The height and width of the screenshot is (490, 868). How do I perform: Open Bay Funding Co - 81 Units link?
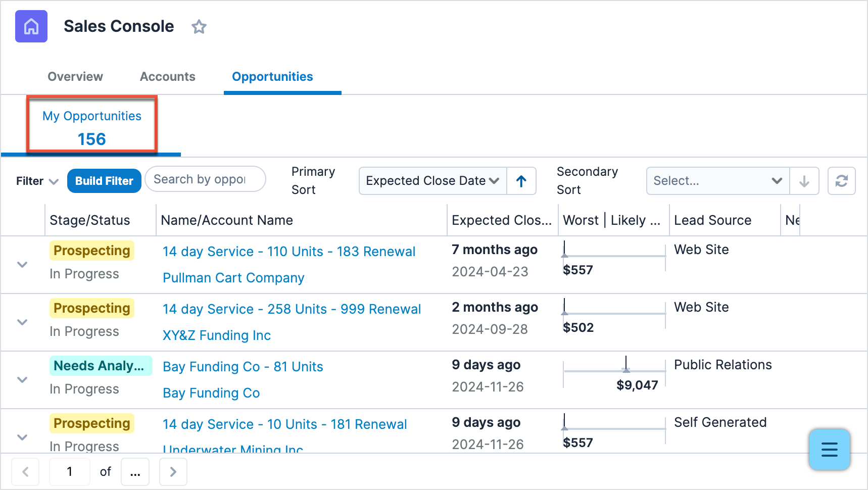click(243, 367)
